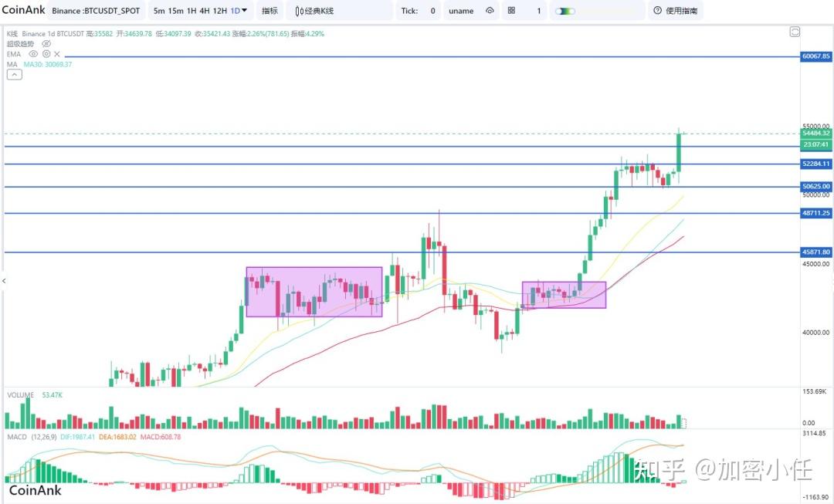Toggle visibility eye on EMA indicator
The image size is (834, 504).
(33, 54)
